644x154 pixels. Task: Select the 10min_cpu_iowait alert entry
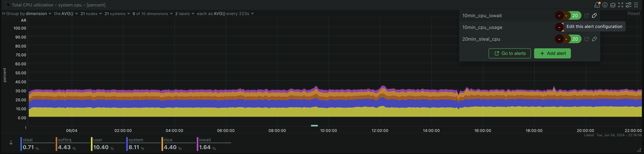[482, 16]
